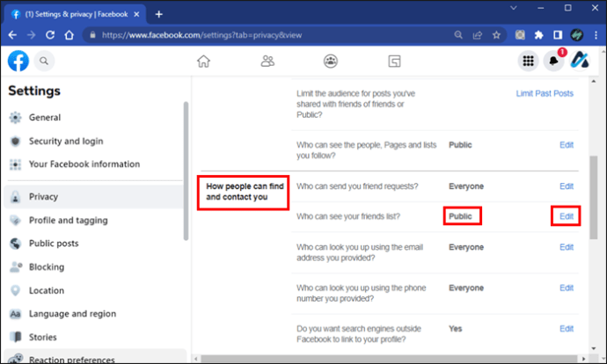Open the Facebook menu grid icon

coord(528,61)
